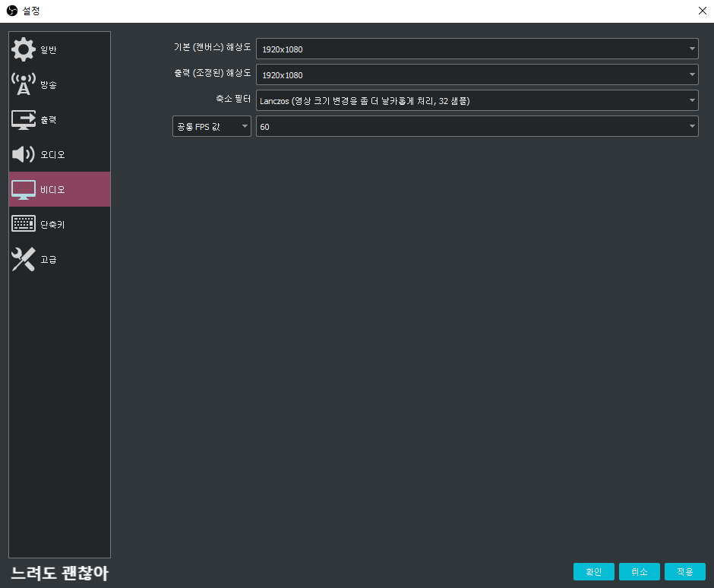Click the output scaled resolution 1920x1080 field
Screen dimensions: 714x588
pyautogui.click(x=477, y=74)
